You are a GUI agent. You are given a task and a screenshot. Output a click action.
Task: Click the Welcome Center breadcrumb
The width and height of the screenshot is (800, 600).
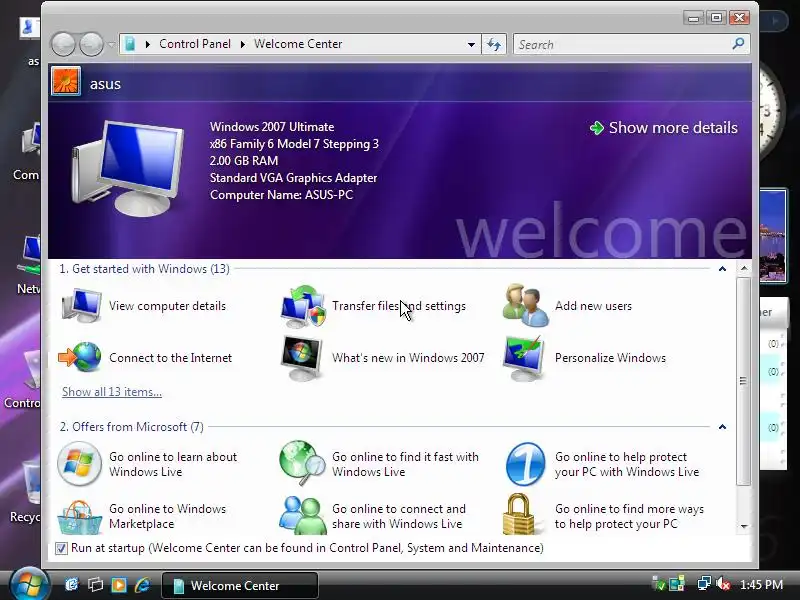coord(298,44)
